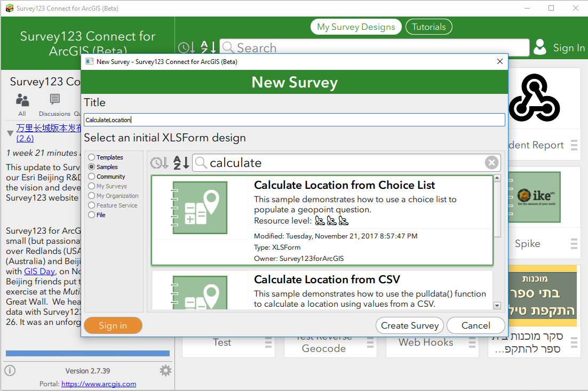Select the Feature Service radio button
588x391 pixels.
point(91,205)
